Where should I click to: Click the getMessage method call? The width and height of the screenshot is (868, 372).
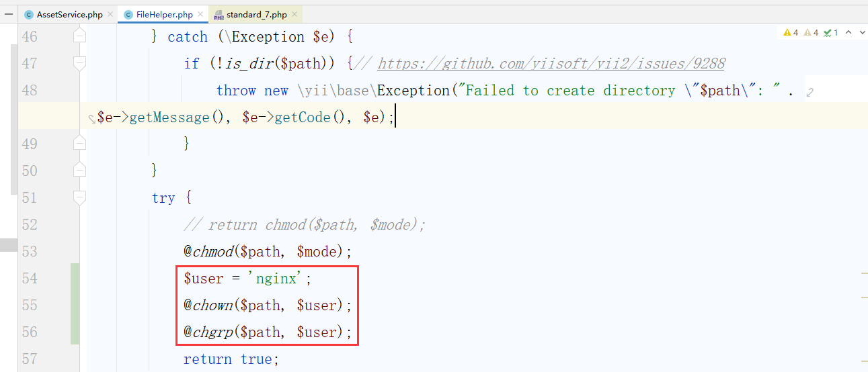169,118
